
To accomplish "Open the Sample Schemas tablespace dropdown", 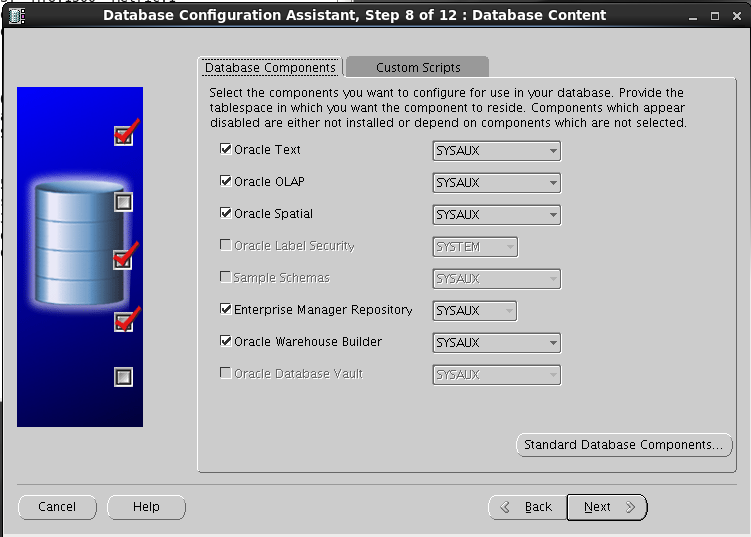I will (497, 279).
